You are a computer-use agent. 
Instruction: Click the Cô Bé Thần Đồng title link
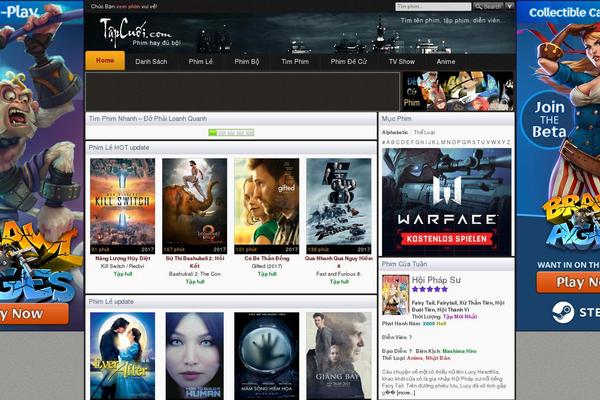267,258
